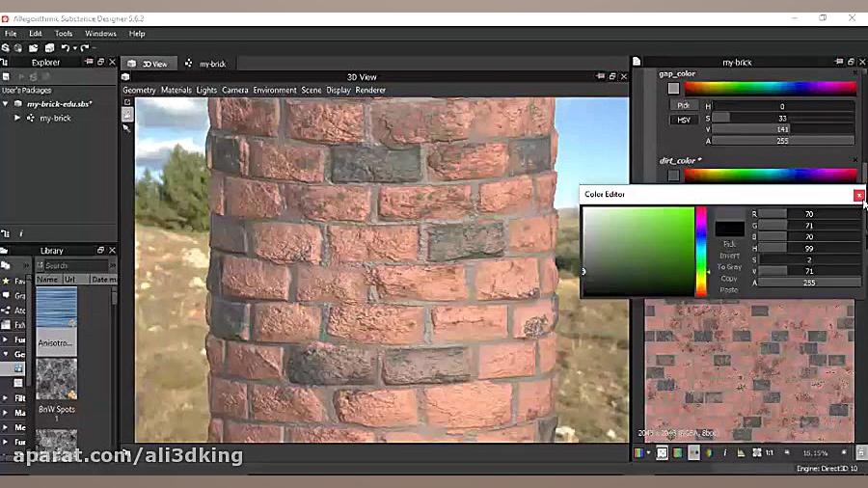Click Invert in the Color Editor
This screenshot has height=488, width=868.
[x=729, y=256]
